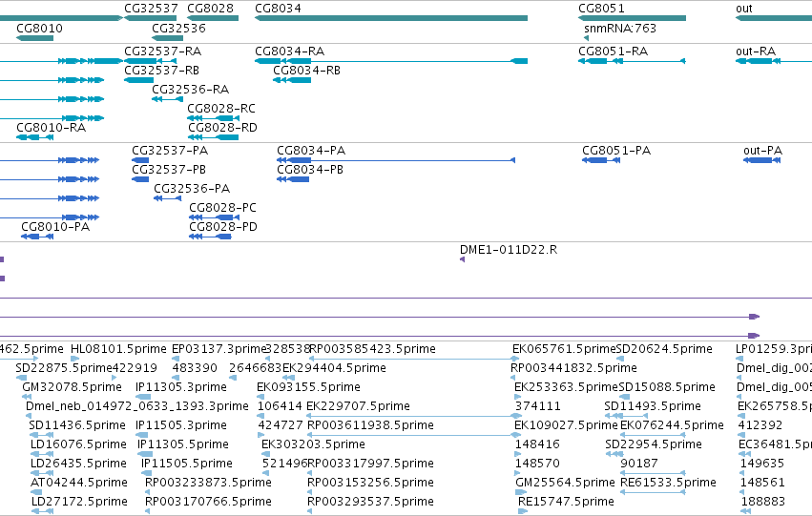Select the snmRNA:763 feature label
Screen dimensions: 812x516
click(620, 28)
